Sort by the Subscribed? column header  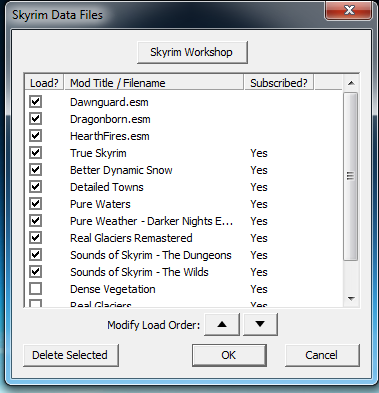pos(279,83)
